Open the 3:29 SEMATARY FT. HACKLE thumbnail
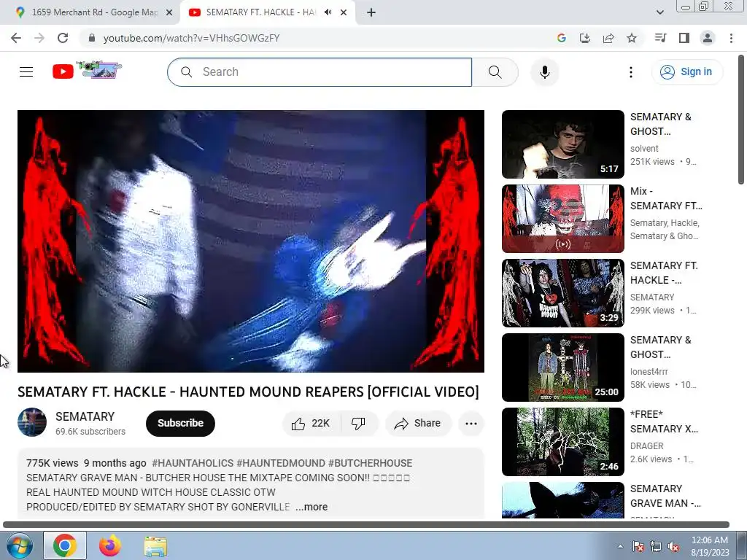 pyautogui.click(x=562, y=293)
